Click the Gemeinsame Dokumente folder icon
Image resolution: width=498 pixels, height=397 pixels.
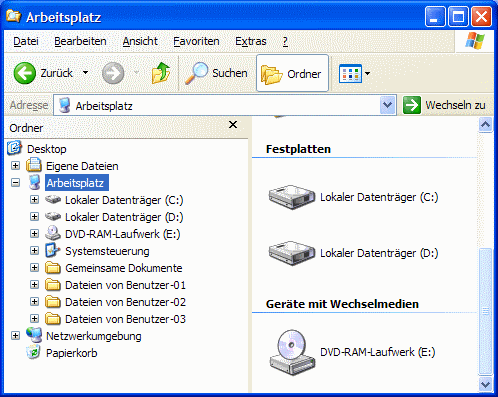(53, 268)
